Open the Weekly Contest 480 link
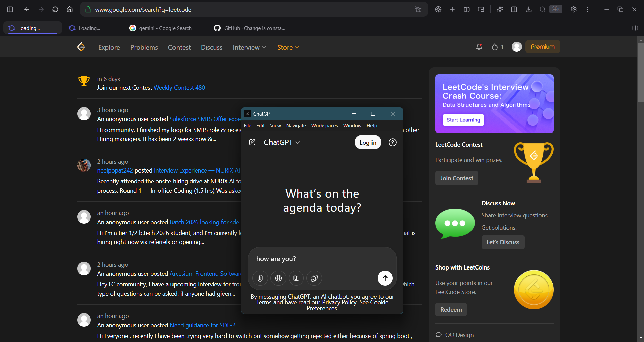Screen dimensions: 644x342 tap(179, 88)
